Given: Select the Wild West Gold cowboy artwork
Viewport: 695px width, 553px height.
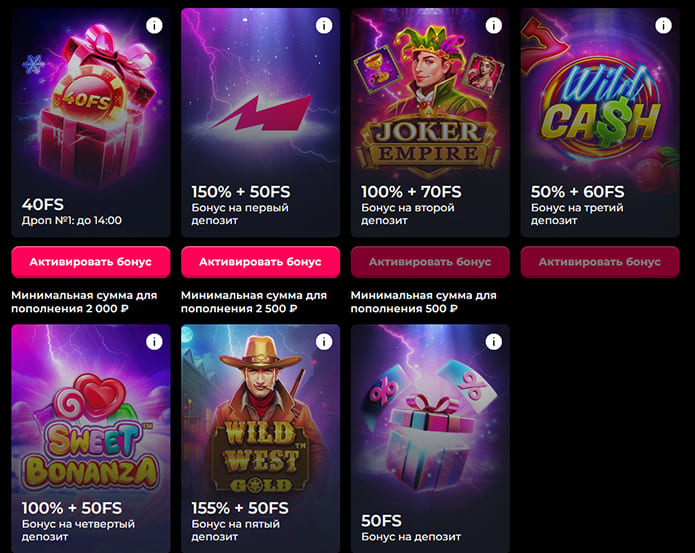Looking at the screenshot, I should 260,420.
